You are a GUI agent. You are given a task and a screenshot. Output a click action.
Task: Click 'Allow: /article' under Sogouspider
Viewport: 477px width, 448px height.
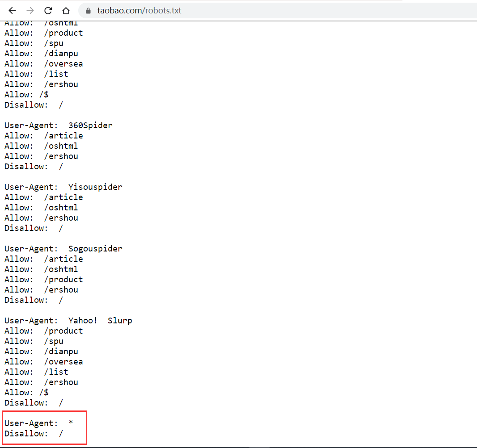point(43,259)
